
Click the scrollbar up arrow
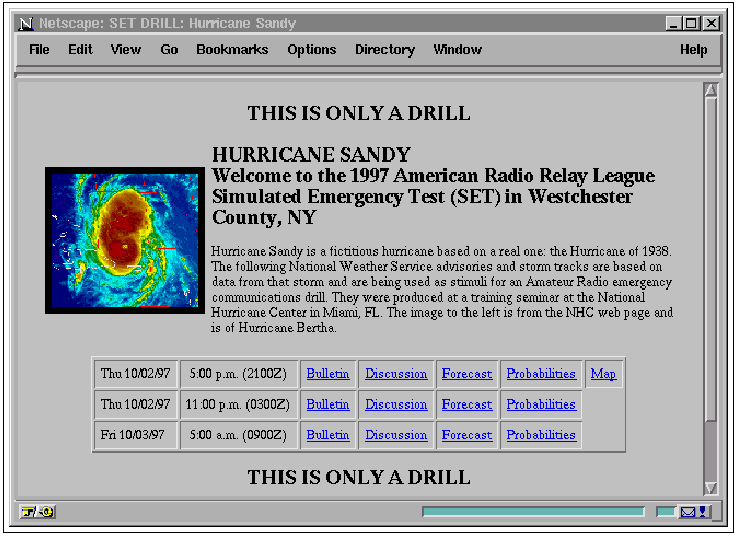tap(711, 91)
